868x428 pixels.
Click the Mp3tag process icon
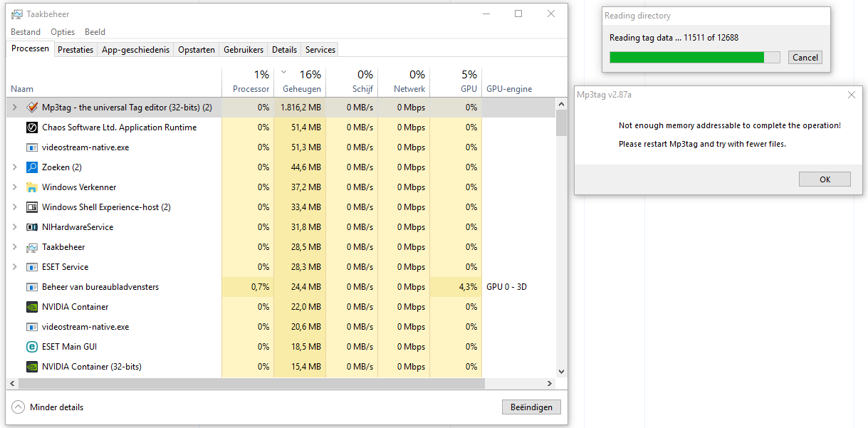point(32,108)
